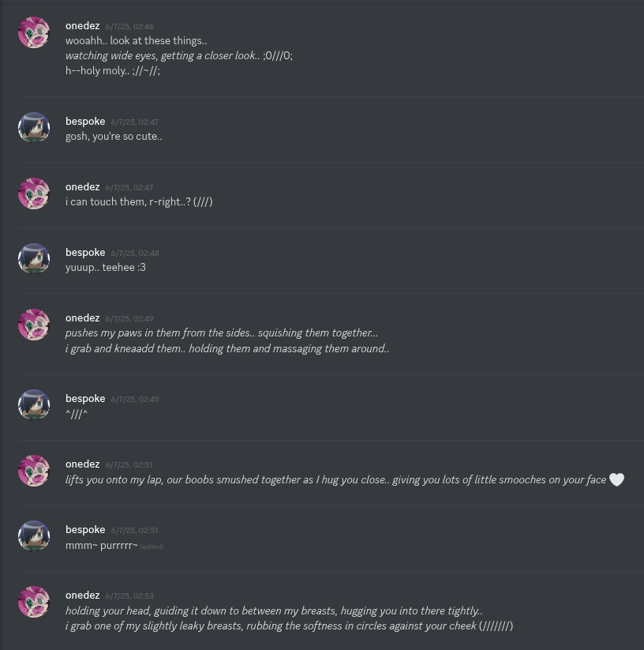Click the onedez username on the 02:53 message
The image size is (644, 650).
coord(82,596)
